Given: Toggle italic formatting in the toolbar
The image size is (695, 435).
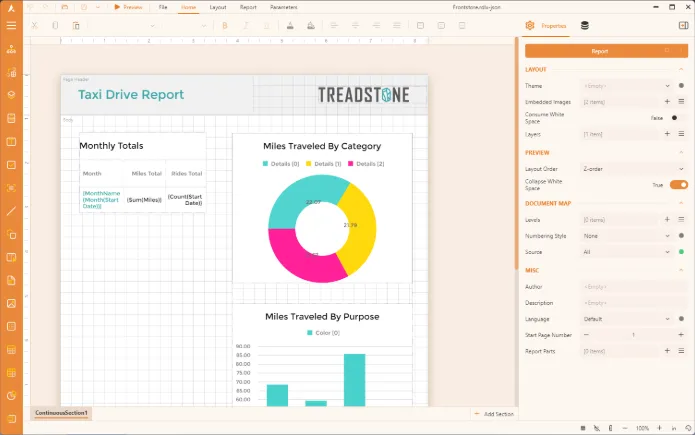Looking at the screenshot, I should click(246, 26).
